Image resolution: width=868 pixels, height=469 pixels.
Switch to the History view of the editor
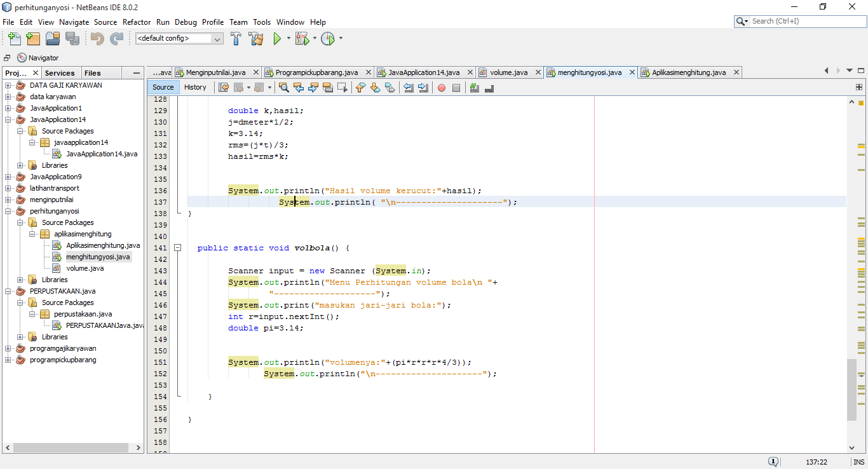[x=196, y=87]
